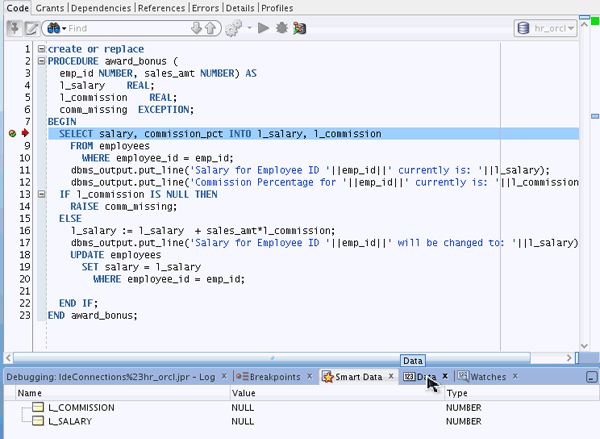The width and height of the screenshot is (600, 439).
Task: Collapse the PROCEDURE award_bonus code block
Action: (39, 61)
